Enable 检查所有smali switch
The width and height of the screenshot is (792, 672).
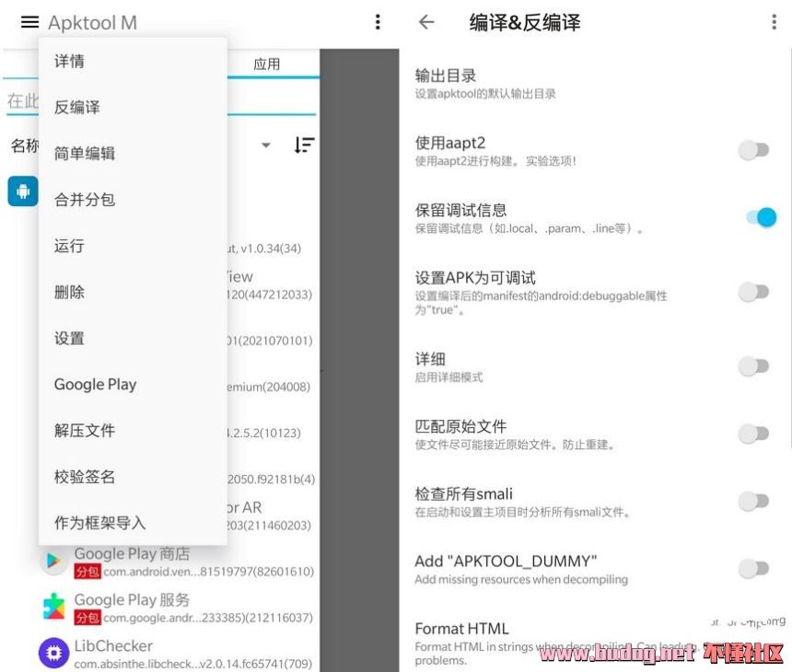(x=753, y=501)
